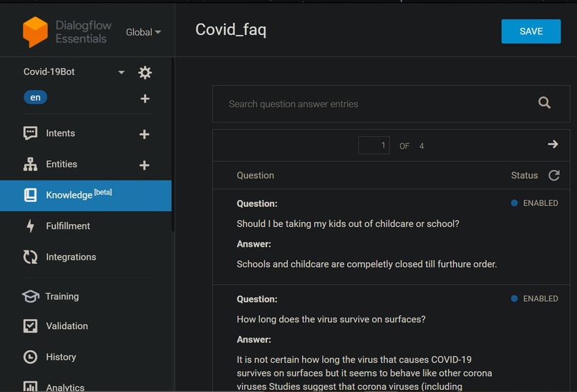Image resolution: width=577 pixels, height=392 pixels.
Task: Click the Analytics bar chart icon
Action: (x=30, y=386)
